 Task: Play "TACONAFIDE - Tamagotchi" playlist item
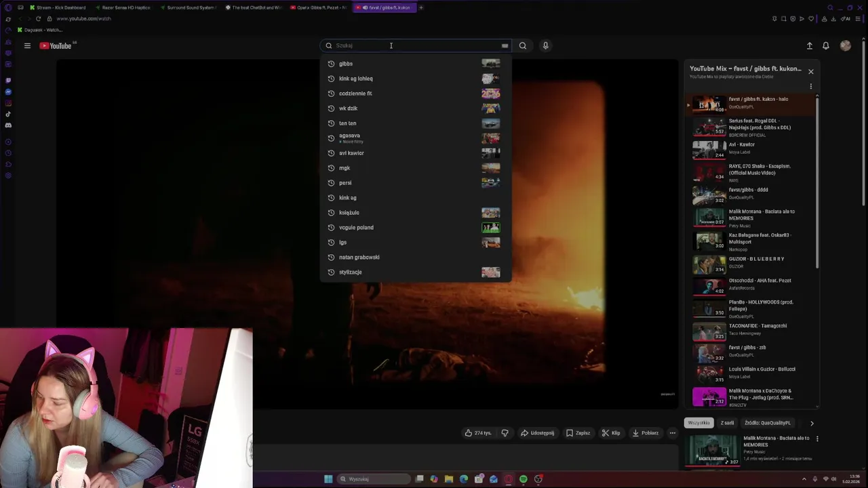pos(751,330)
